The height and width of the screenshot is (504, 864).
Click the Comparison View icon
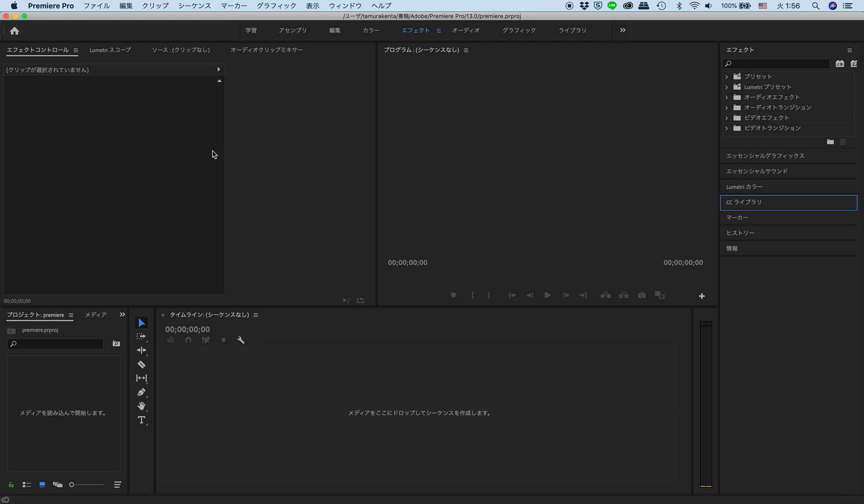pos(660,295)
